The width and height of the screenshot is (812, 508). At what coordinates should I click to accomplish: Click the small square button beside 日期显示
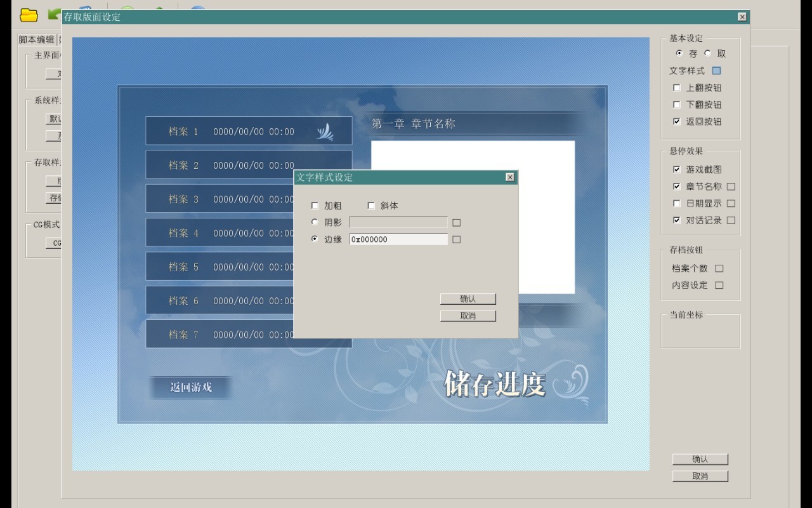pos(731,204)
